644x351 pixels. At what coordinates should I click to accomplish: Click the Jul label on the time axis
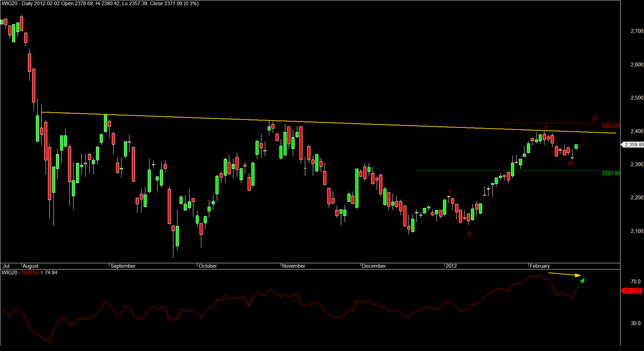click(x=6, y=266)
